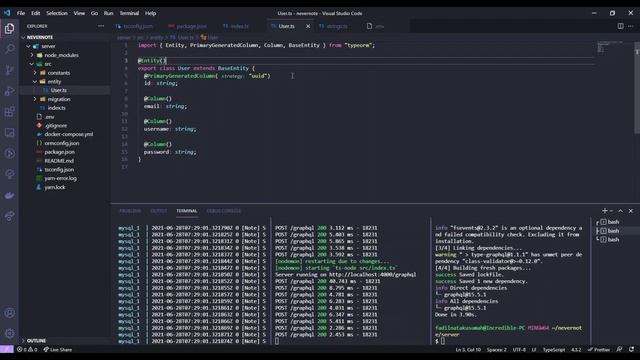Close the User.ts editor tab
This screenshot has width=640, height=360.
(x=308, y=26)
